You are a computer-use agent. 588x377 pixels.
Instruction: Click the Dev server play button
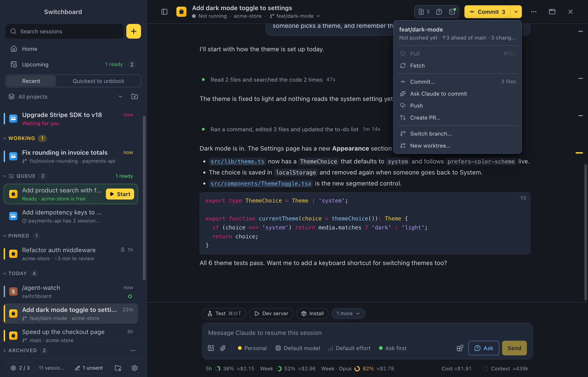click(x=271, y=313)
